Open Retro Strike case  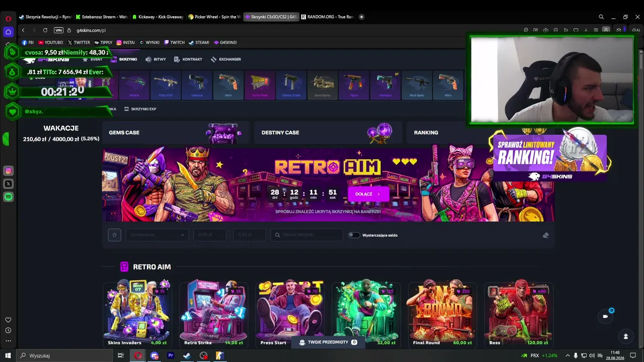pos(213,314)
